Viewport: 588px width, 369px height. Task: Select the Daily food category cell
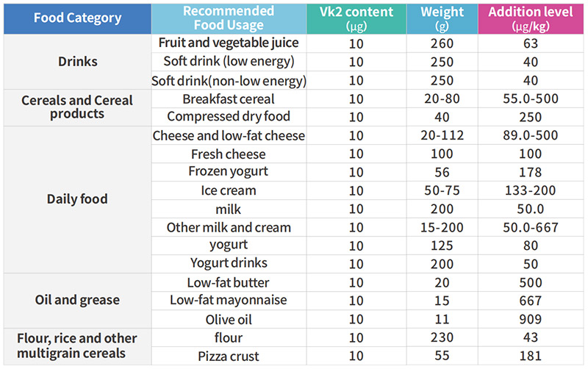[77, 199]
